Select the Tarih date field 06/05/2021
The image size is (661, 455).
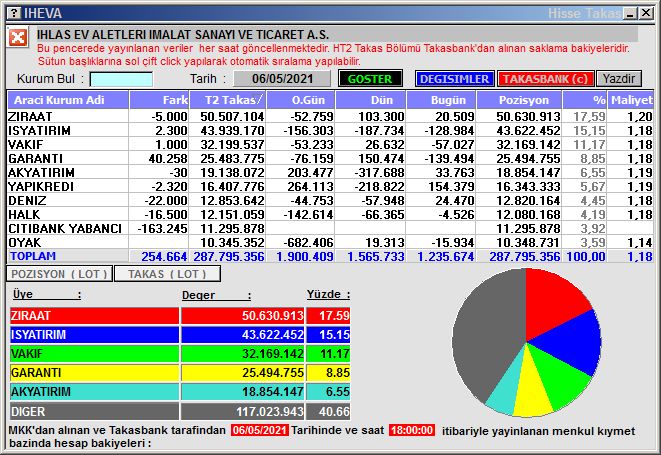point(282,79)
